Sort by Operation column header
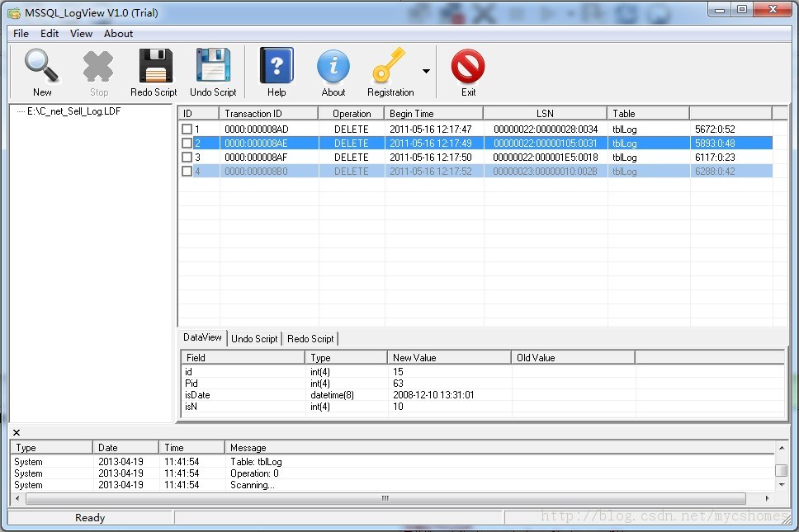799x532 pixels. pos(351,114)
